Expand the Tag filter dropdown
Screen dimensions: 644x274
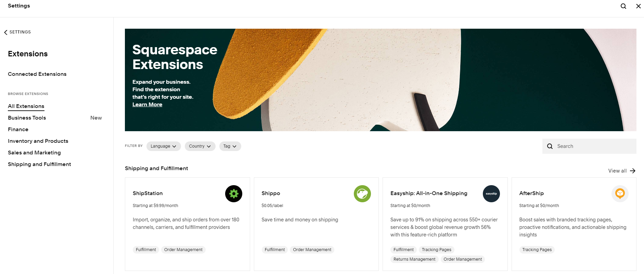pyautogui.click(x=230, y=146)
